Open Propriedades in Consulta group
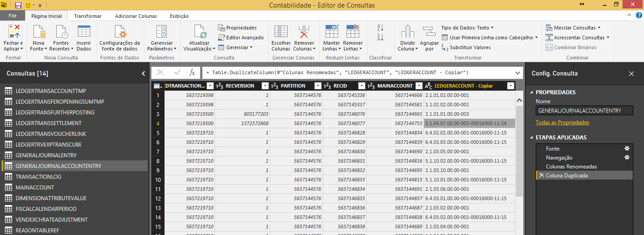 tap(237, 28)
